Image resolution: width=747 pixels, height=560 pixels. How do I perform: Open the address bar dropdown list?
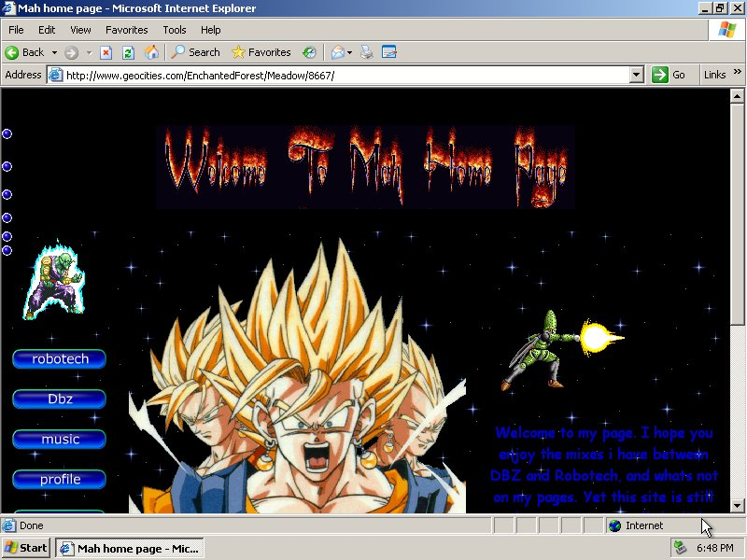[x=636, y=75]
